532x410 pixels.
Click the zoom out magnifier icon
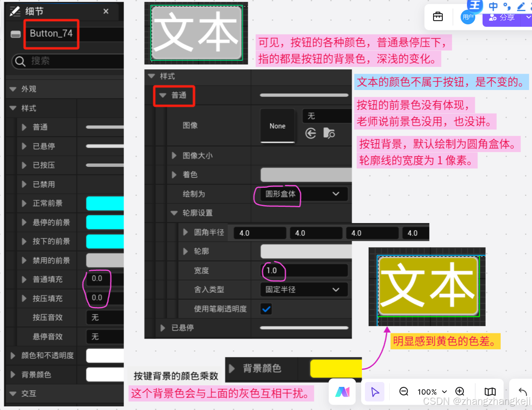click(x=403, y=392)
